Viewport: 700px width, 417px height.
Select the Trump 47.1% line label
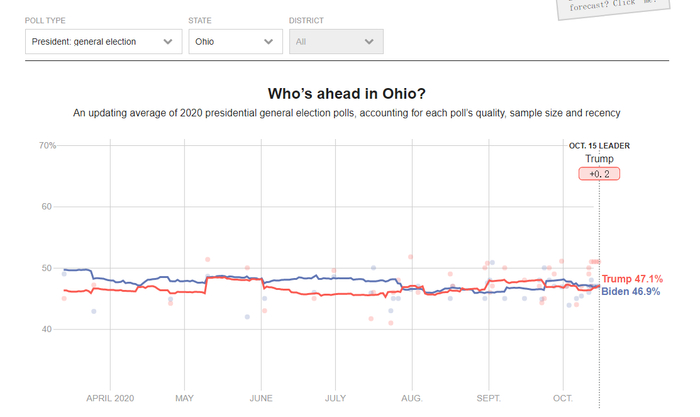point(632,279)
